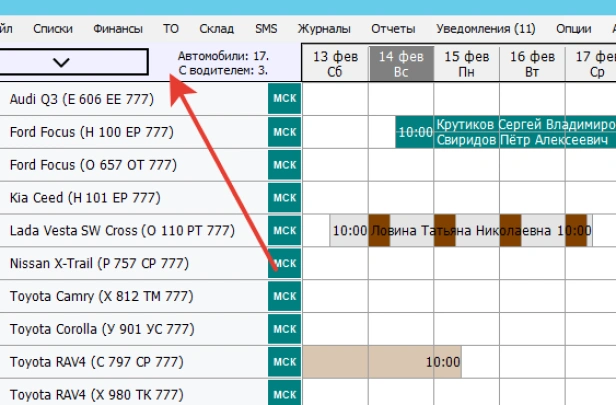This screenshot has width=616, height=405.
Task: Select the 16 фев Вт date column header
Action: click(x=533, y=64)
